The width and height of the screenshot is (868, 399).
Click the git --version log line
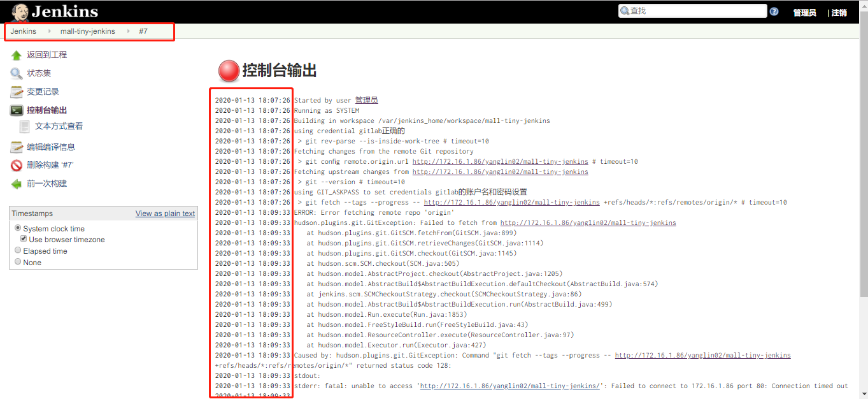(351, 182)
